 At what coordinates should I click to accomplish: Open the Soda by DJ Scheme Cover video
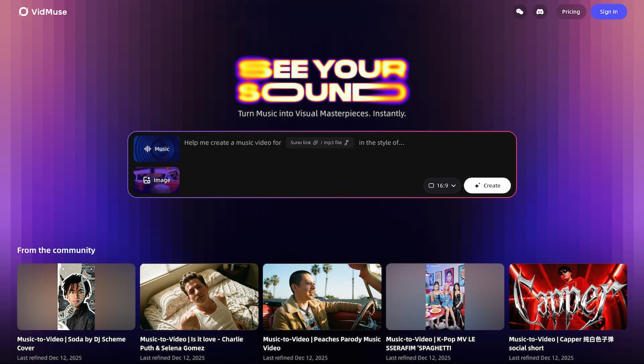(x=76, y=297)
